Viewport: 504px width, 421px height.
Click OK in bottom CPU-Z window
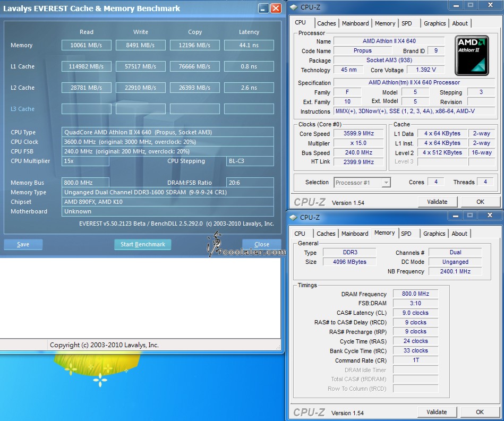[480, 412]
